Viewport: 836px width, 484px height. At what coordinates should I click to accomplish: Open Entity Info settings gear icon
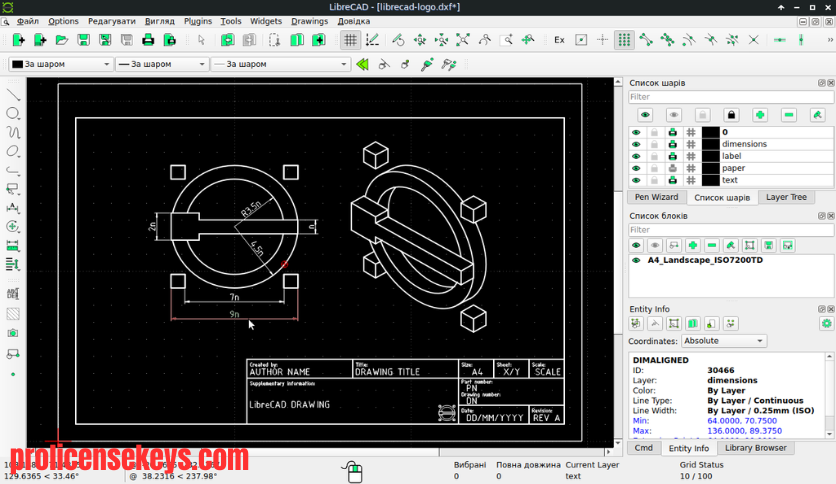coord(826,324)
